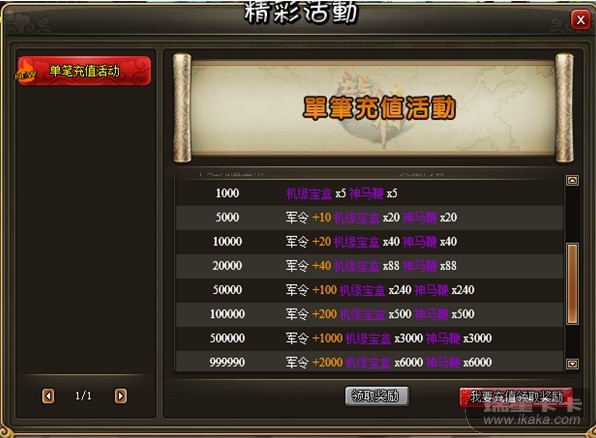Viewport: 596px width, 438px height.
Task: Select the 999990 recharge reward row
Action: click(369, 362)
